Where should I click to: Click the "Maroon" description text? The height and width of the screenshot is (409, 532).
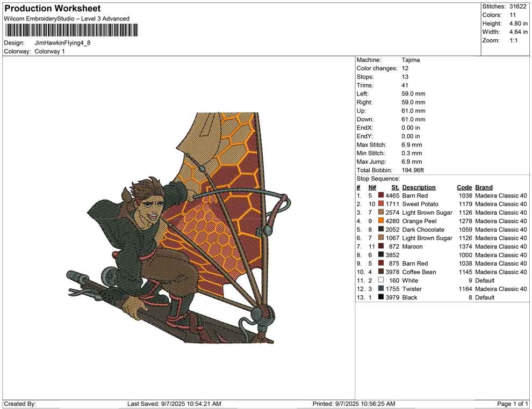[412, 246]
